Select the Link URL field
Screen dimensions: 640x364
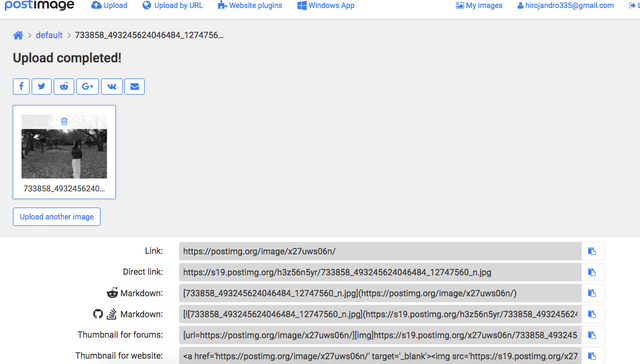point(380,251)
